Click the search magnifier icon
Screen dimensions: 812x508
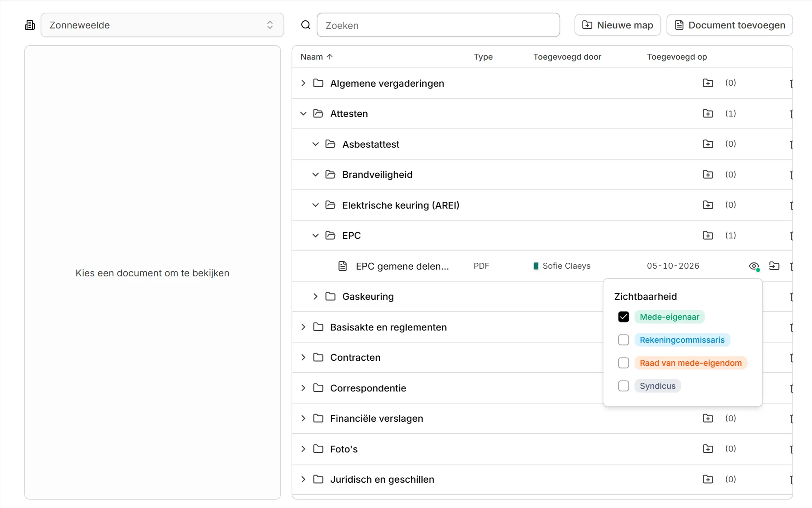click(x=306, y=25)
